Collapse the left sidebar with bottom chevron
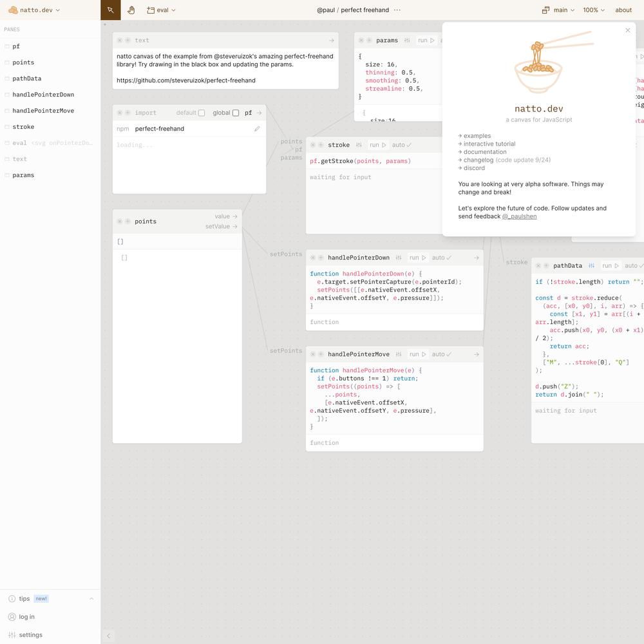Viewport: 644px width, 644px height. click(108, 636)
